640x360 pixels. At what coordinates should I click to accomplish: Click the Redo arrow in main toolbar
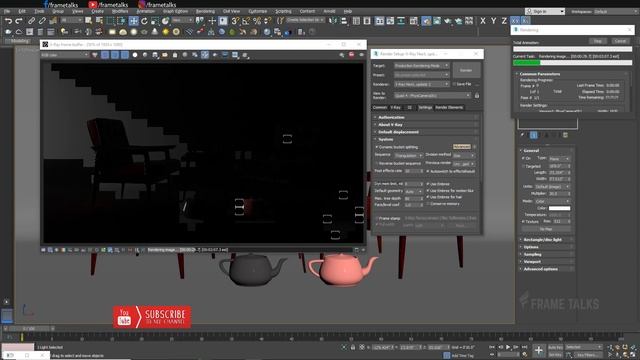pyautogui.click(x=19, y=21)
